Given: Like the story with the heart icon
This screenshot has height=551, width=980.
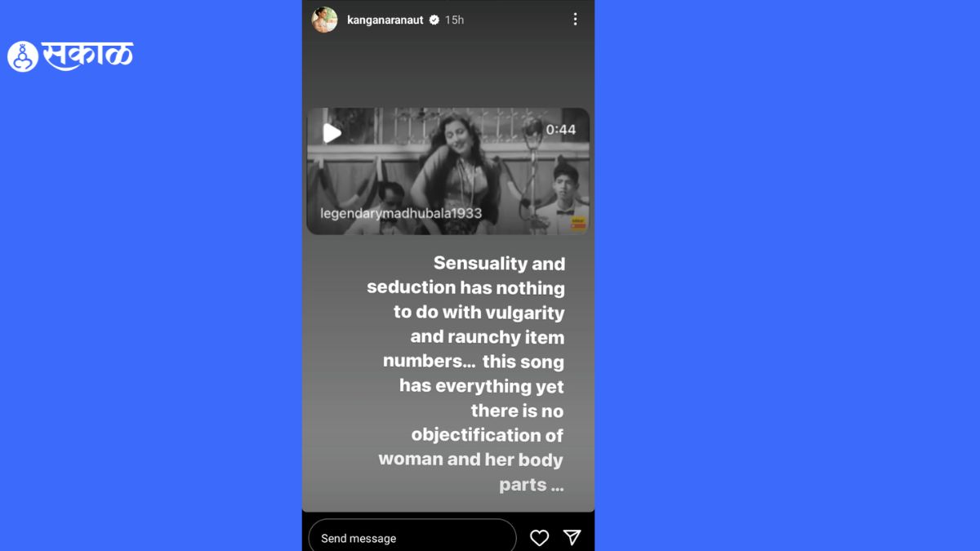Looking at the screenshot, I should [539, 537].
